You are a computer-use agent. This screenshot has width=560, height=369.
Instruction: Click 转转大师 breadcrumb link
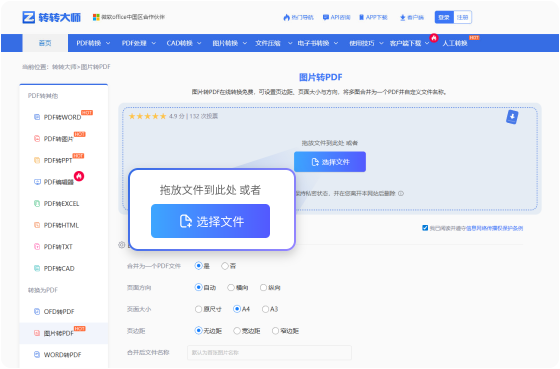point(64,67)
